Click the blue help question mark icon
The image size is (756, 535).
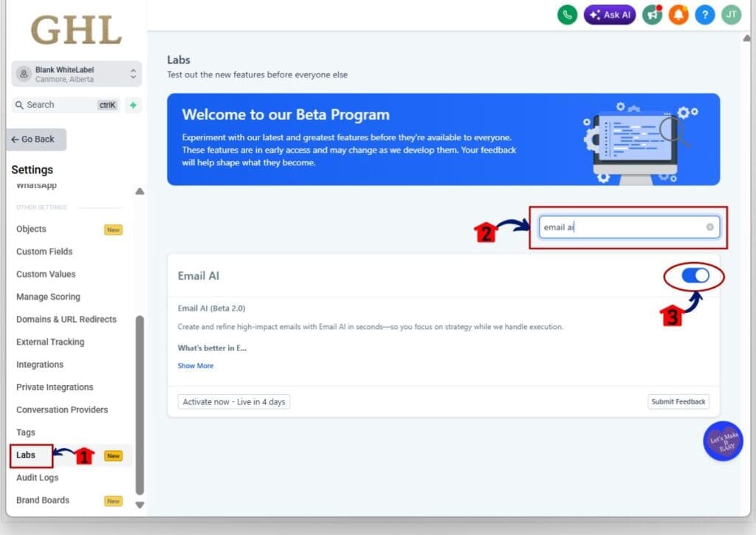coord(704,14)
